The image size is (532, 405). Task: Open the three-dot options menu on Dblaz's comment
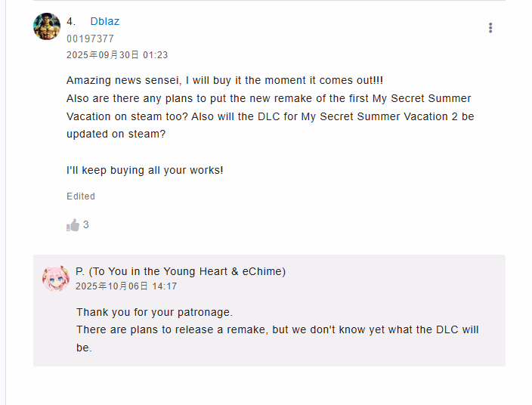tap(490, 28)
